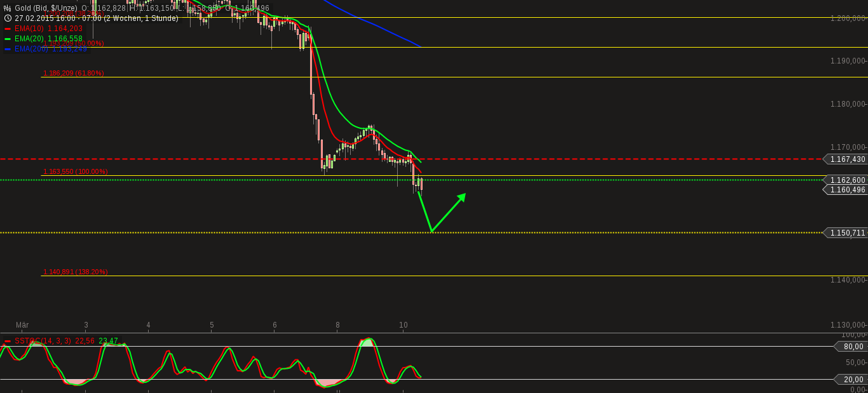Click the date 8 on the time axis
Image resolution: width=868 pixels, height=393 pixels.
(337, 324)
